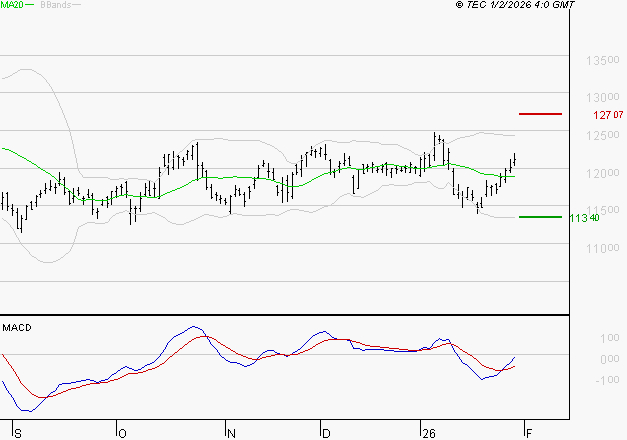Click gray BBands line swatch in legend
This screenshot has width=627, height=440.
tap(78, 5)
